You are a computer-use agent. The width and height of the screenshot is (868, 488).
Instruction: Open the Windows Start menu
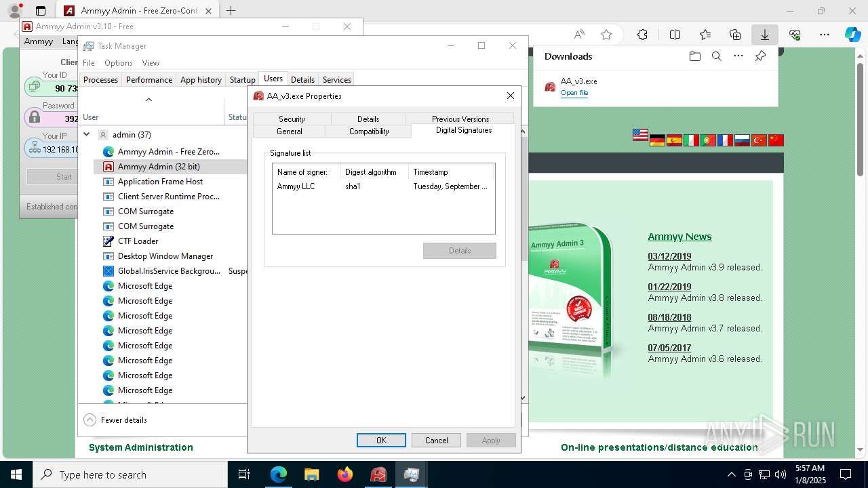tap(16, 474)
